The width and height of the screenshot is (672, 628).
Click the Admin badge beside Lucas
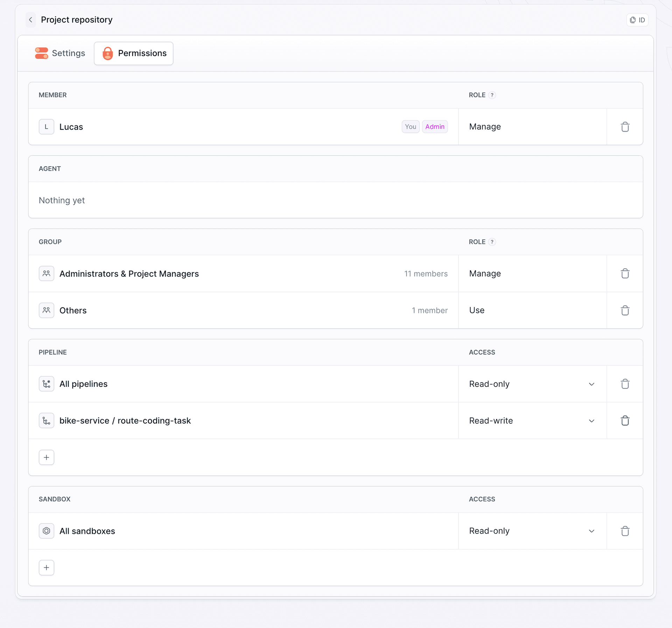click(435, 127)
